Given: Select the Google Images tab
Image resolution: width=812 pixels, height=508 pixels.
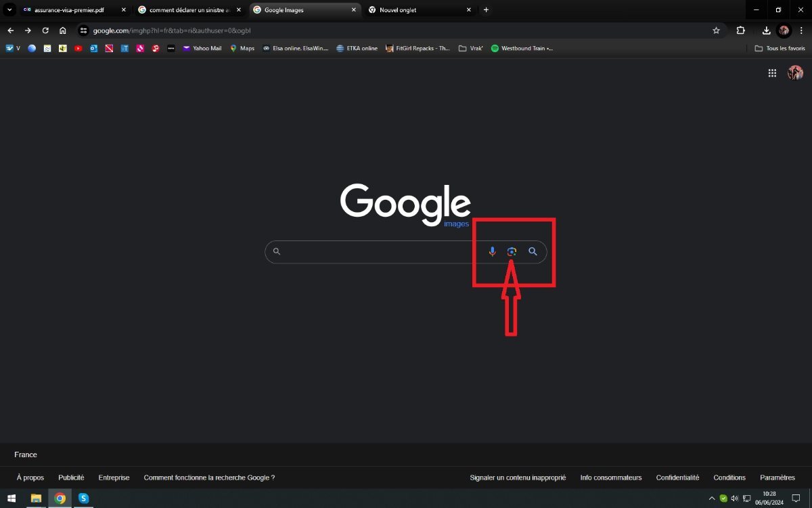Looking at the screenshot, I should click(x=304, y=10).
